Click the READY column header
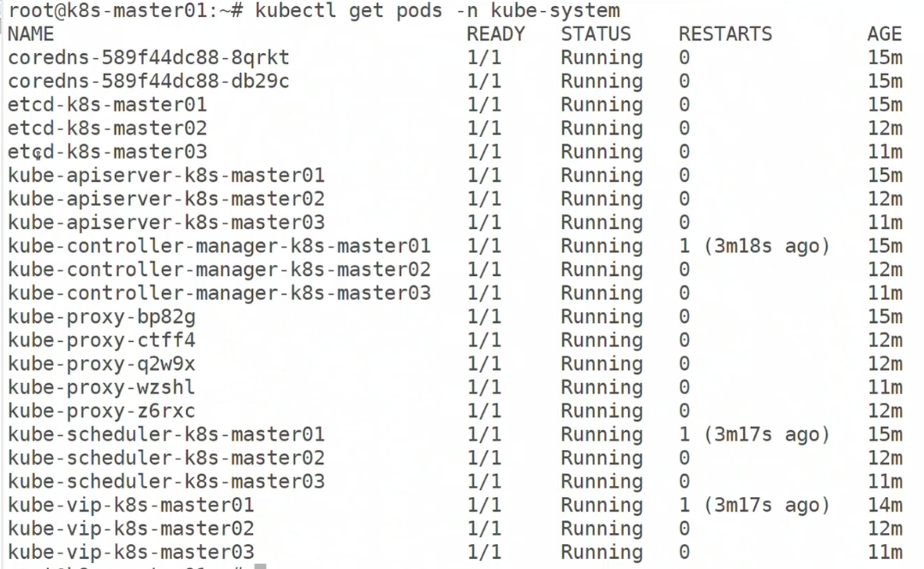924x569 pixels. (x=495, y=34)
